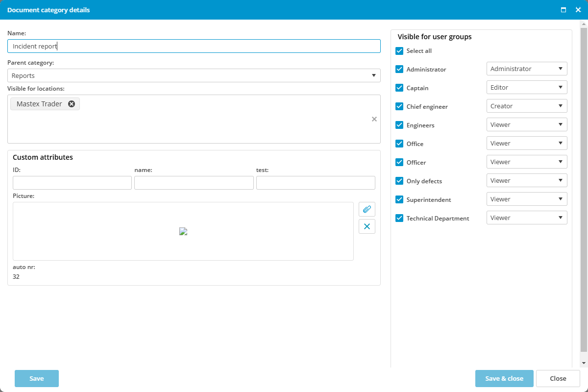588x392 pixels.
Task: Click the Custom attributes heading
Action: point(43,157)
